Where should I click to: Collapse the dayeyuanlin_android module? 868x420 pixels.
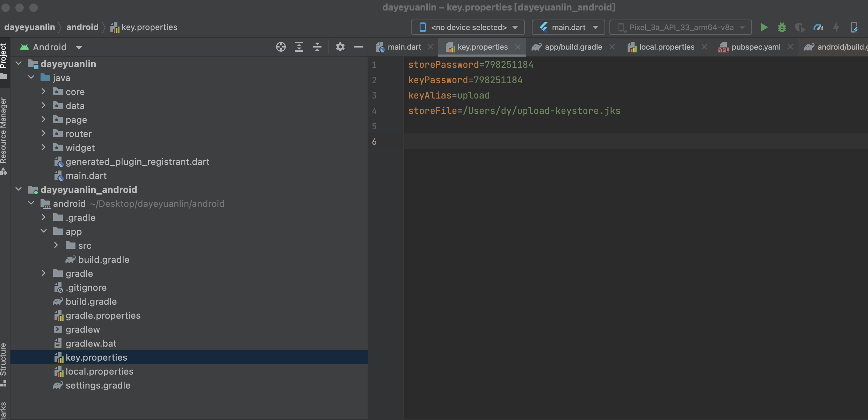19,189
